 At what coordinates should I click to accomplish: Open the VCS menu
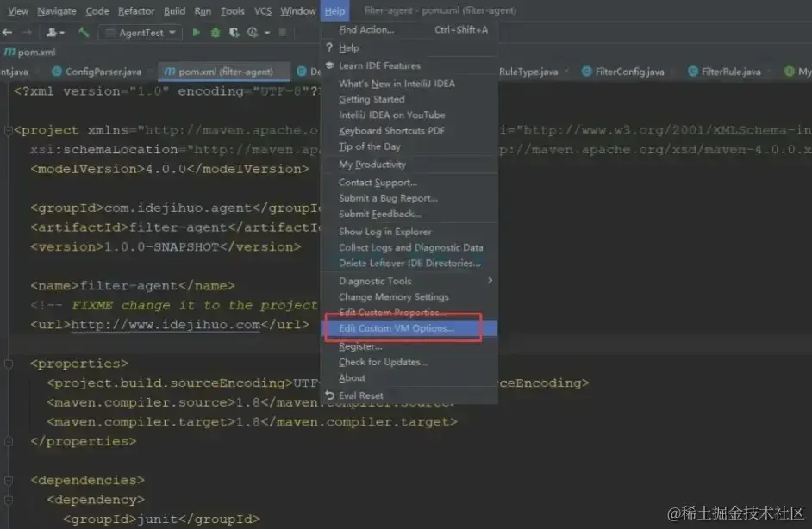(x=263, y=11)
